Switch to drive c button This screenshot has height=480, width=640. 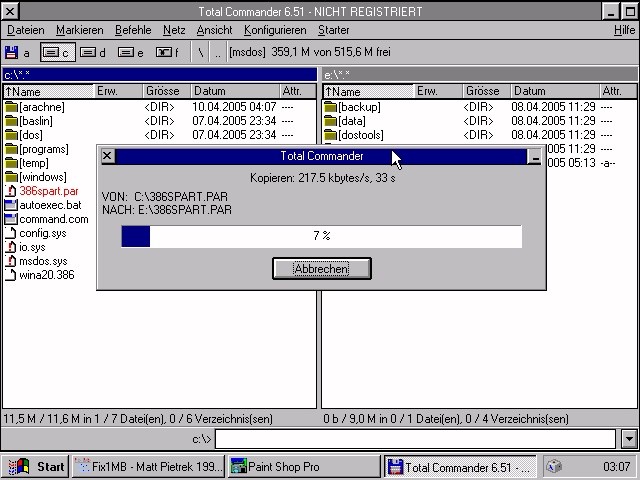58,53
